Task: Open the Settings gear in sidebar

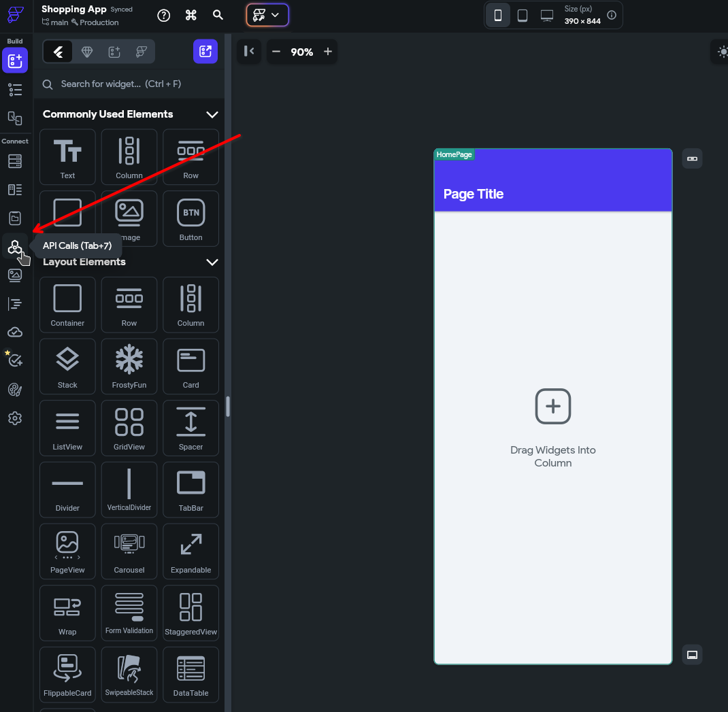Action: tap(15, 418)
